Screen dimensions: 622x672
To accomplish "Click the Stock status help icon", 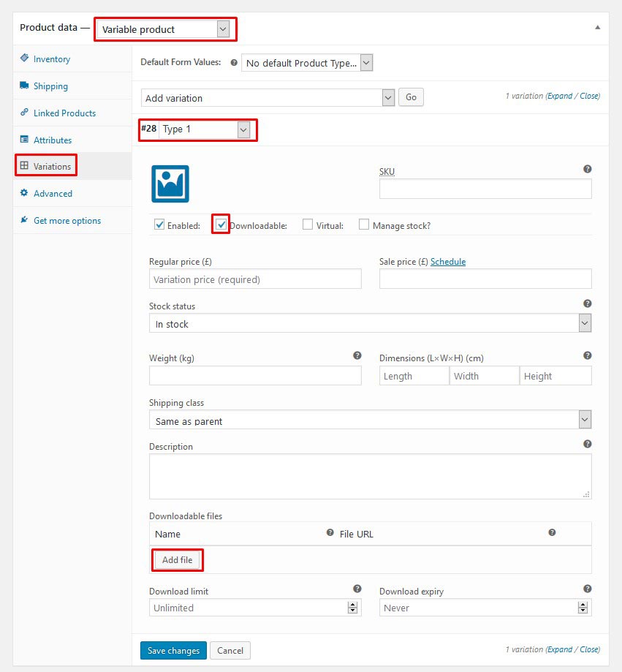I will pos(587,303).
